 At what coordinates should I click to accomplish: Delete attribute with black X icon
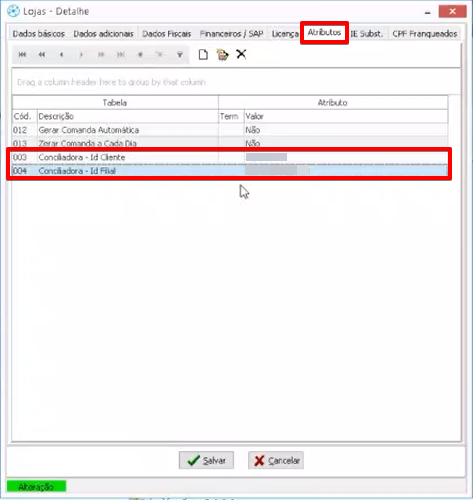point(241,54)
